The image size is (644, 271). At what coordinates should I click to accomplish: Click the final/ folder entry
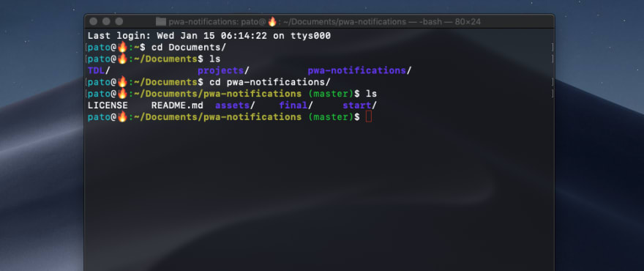296,105
